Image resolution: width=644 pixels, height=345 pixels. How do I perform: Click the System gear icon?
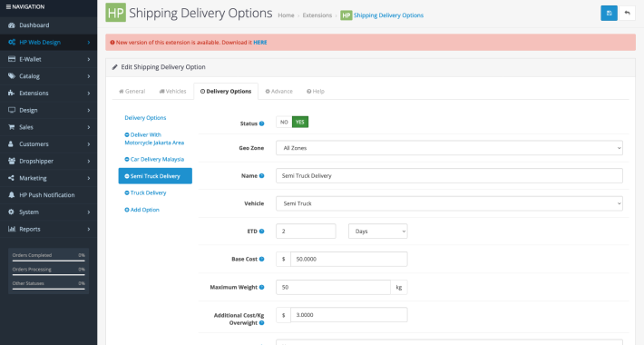pyautogui.click(x=12, y=212)
